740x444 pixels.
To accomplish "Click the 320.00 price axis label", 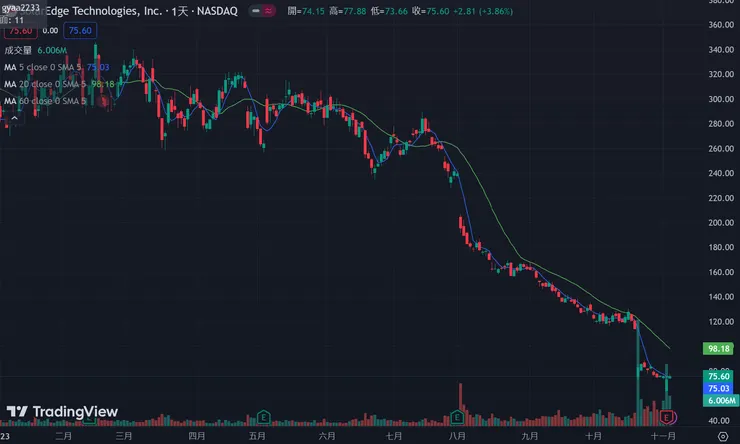I will pyautogui.click(x=721, y=74).
